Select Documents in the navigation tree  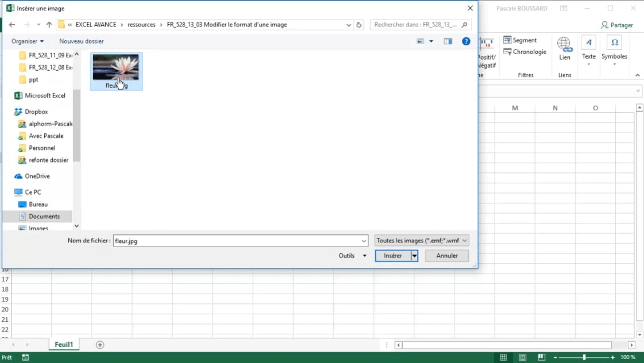pos(44,217)
